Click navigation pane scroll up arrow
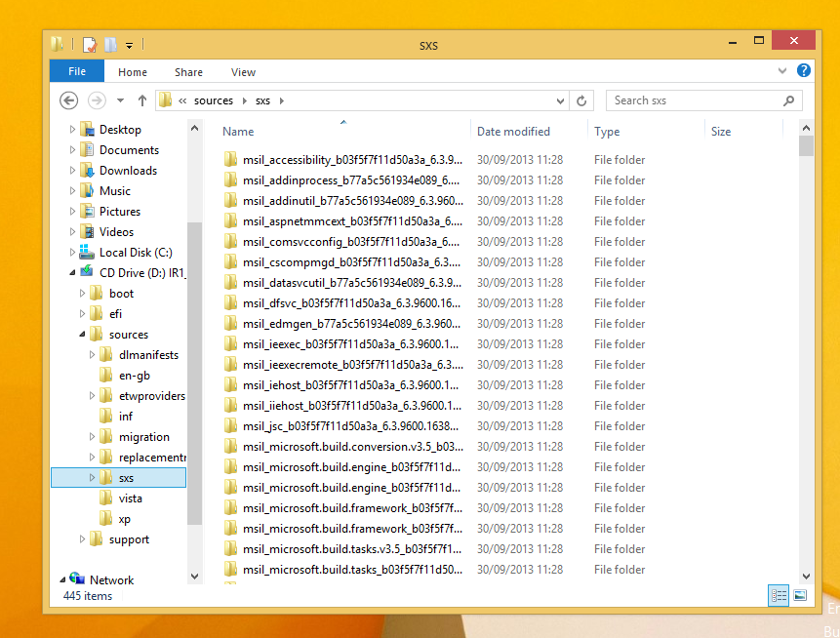The height and width of the screenshot is (638, 840). [194, 129]
